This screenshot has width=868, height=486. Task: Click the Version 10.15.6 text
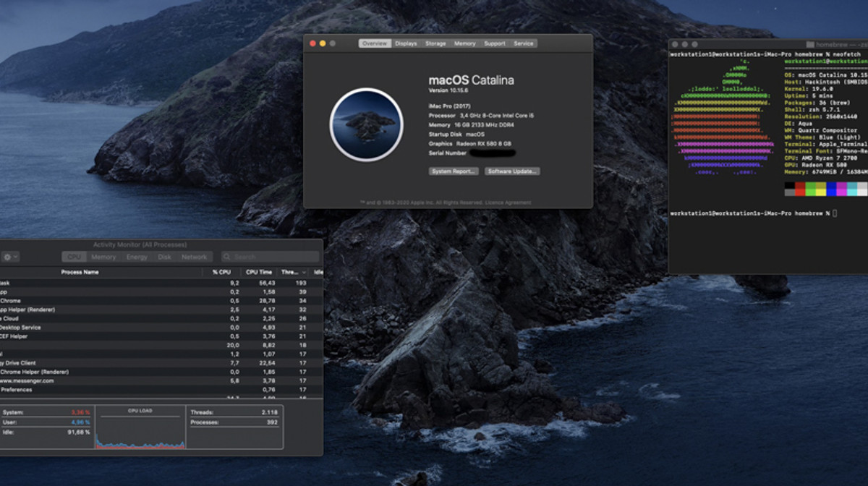tap(449, 91)
